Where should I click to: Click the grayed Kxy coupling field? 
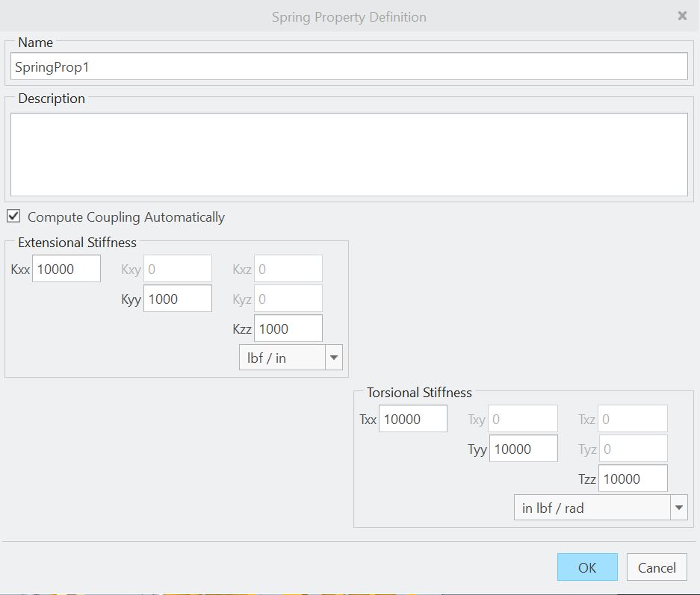click(x=177, y=268)
